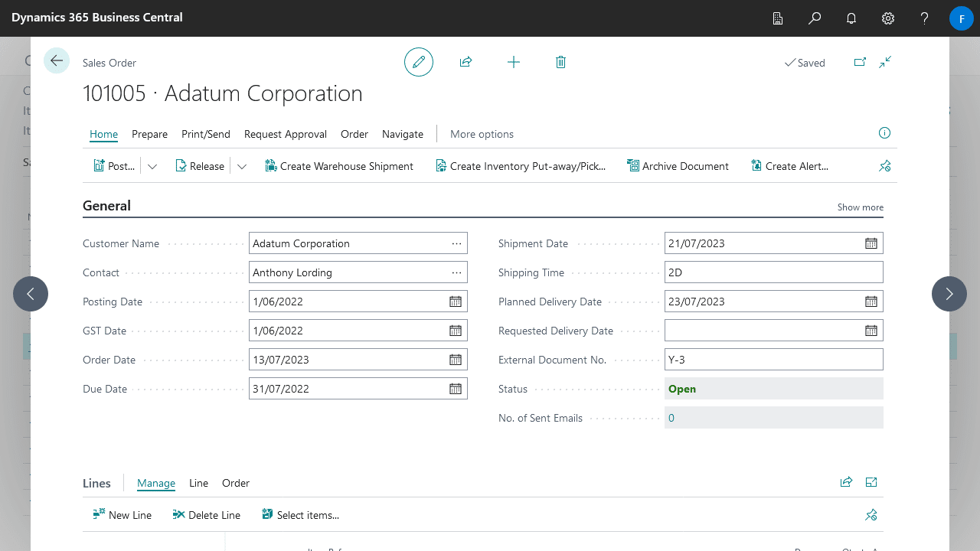
Task: Click the Shipping Time field
Action: tap(774, 272)
